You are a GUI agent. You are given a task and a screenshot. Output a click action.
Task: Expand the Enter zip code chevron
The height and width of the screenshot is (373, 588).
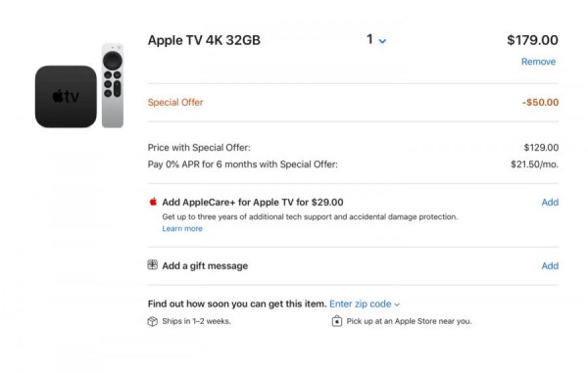click(x=397, y=304)
